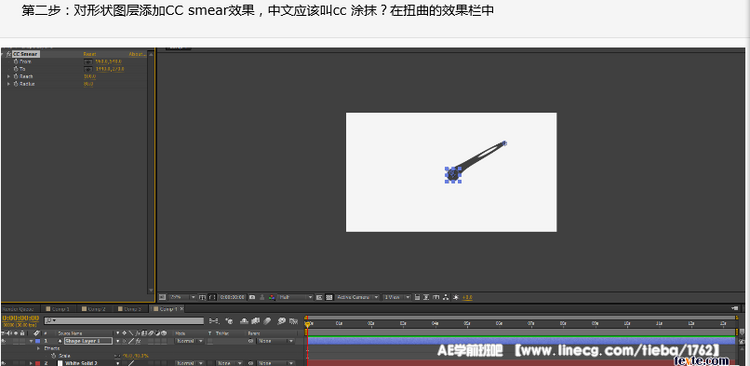Toggle the stopwatch for the Radius property

tap(16, 84)
